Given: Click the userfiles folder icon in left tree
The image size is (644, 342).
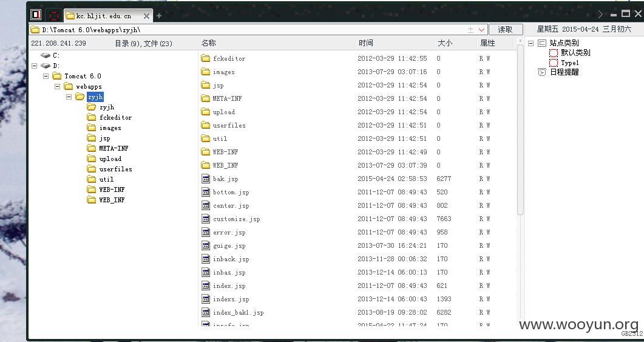Looking at the screenshot, I should (x=92, y=169).
